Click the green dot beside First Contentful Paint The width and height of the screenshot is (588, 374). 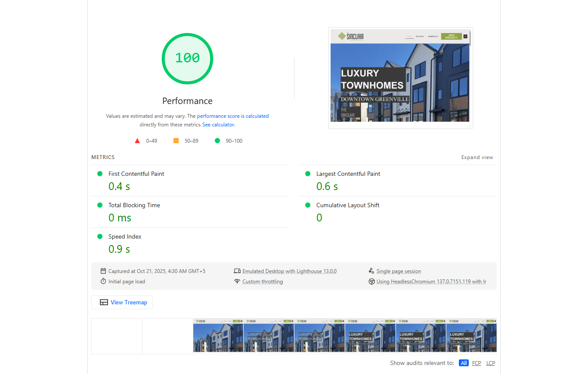click(x=100, y=174)
